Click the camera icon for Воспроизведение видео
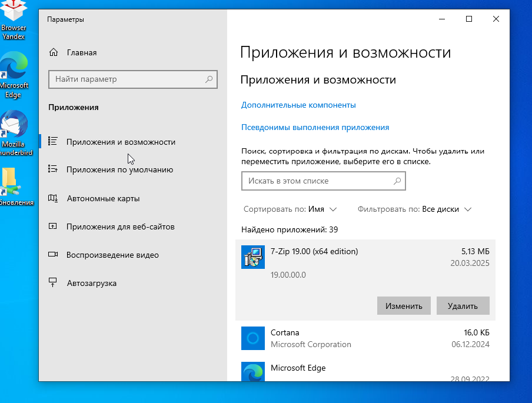 (x=52, y=254)
